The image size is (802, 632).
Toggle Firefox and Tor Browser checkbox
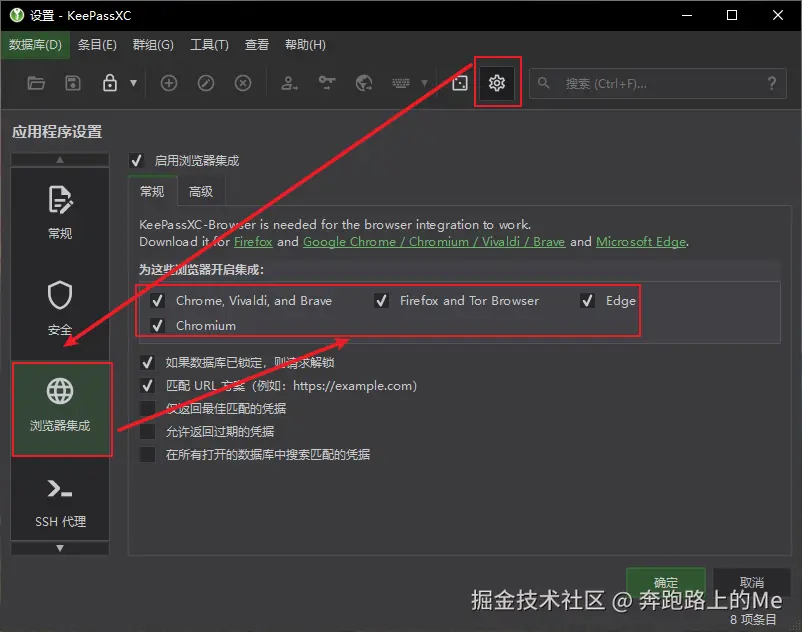(382, 301)
